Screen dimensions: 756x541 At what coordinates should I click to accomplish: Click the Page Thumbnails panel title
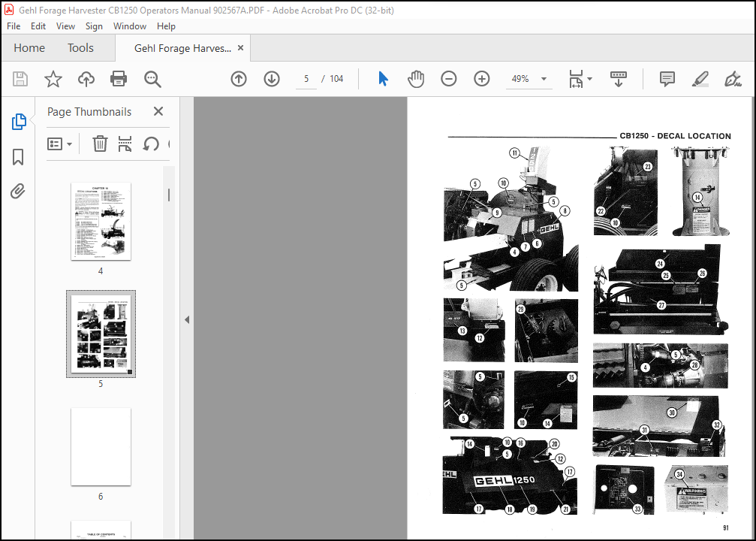(x=89, y=111)
